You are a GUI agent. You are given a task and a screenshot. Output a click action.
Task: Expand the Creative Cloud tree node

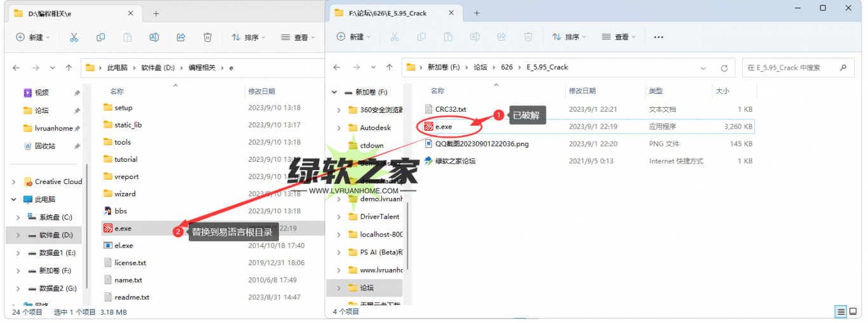(14, 181)
